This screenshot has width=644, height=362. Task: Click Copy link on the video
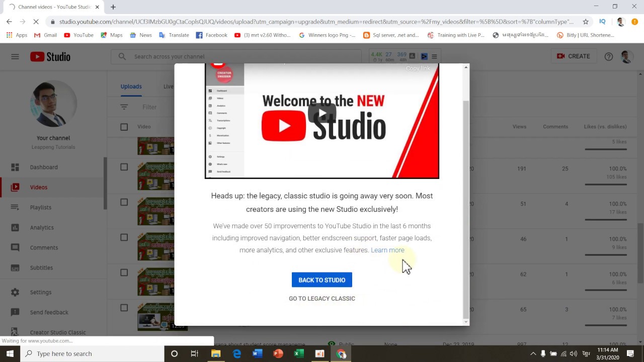418,68
